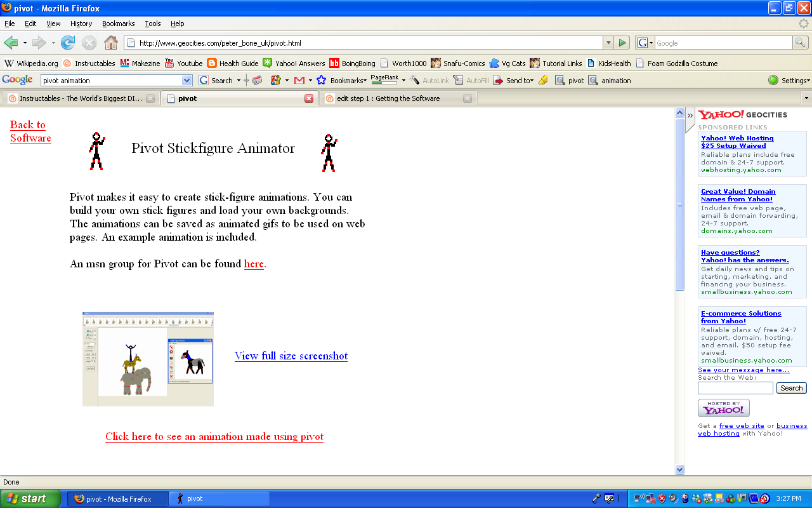Open the Wikipedia.org bookmark

point(31,63)
